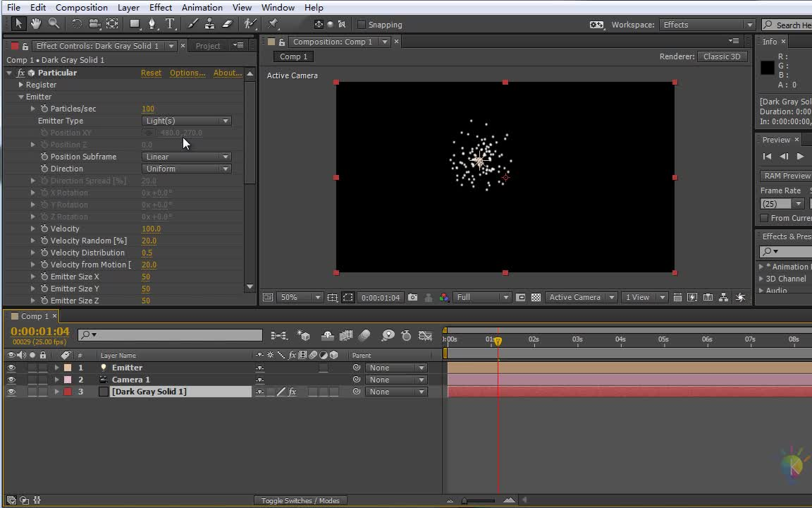This screenshot has height=508, width=812.
Task: Click the timeline search input field
Action: point(176,335)
